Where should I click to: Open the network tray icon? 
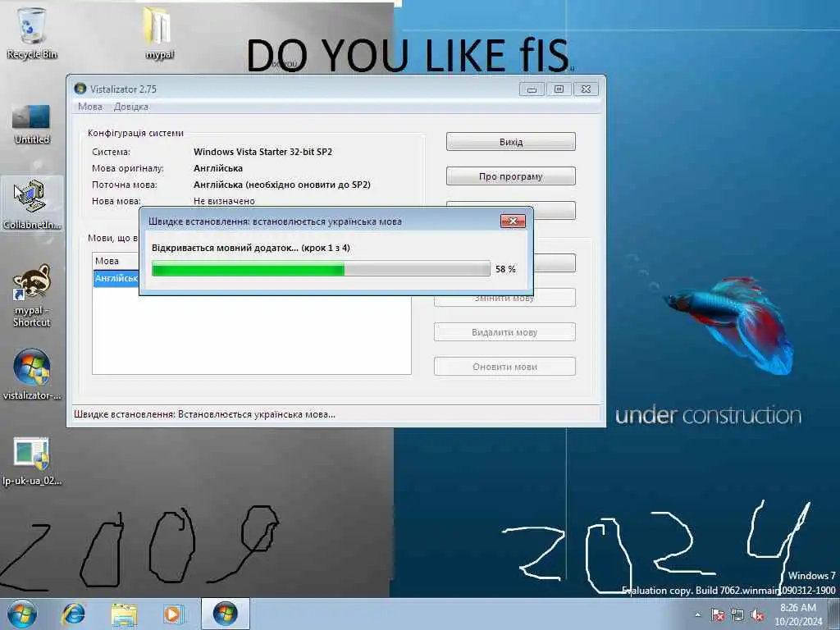737,615
